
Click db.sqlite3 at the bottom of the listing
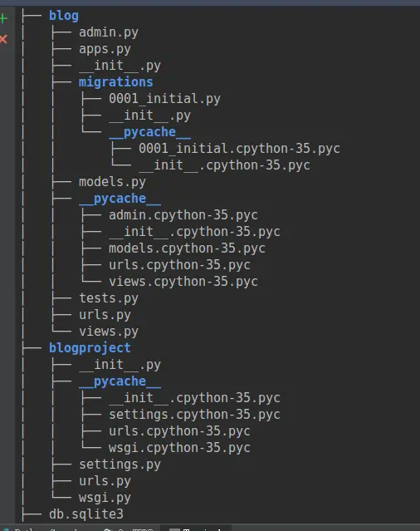[86, 514]
